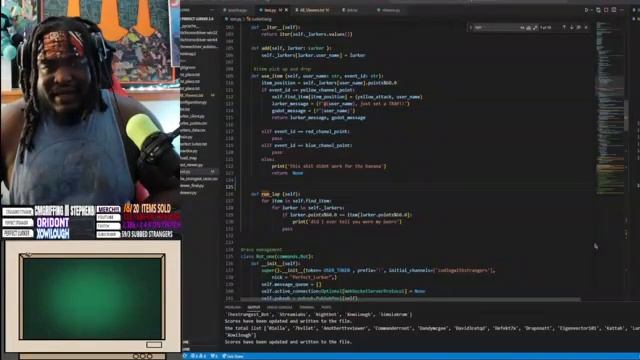Open the editor More Actions menu

tap(622, 10)
